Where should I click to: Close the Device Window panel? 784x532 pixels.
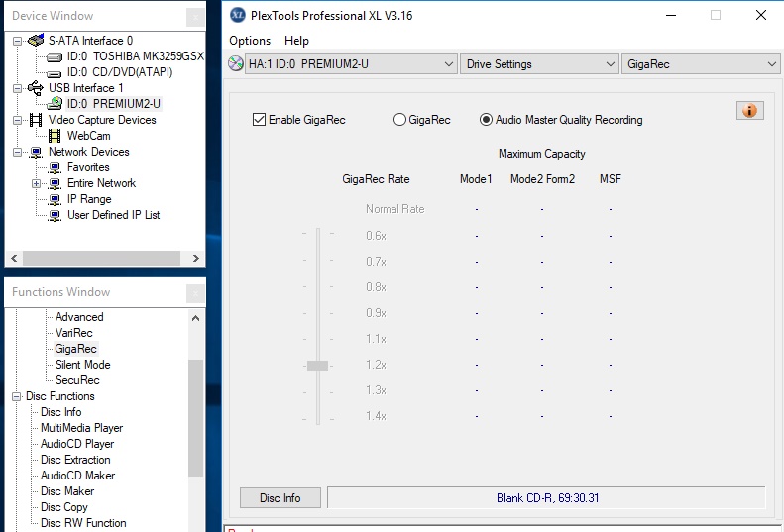(195, 17)
